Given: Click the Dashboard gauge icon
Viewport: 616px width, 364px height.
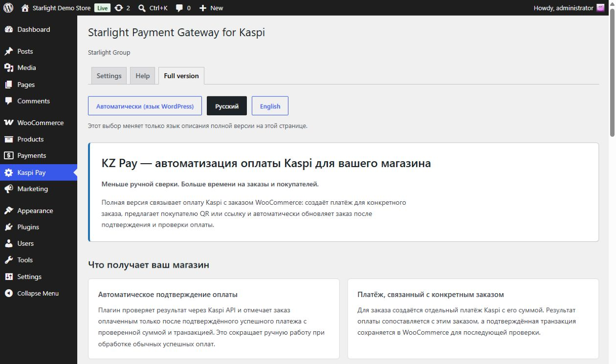Looking at the screenshot, I should [x=8, y=29].
